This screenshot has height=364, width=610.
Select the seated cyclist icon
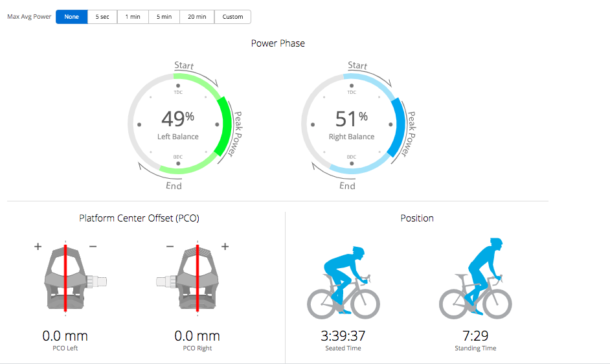pos(343,281)
